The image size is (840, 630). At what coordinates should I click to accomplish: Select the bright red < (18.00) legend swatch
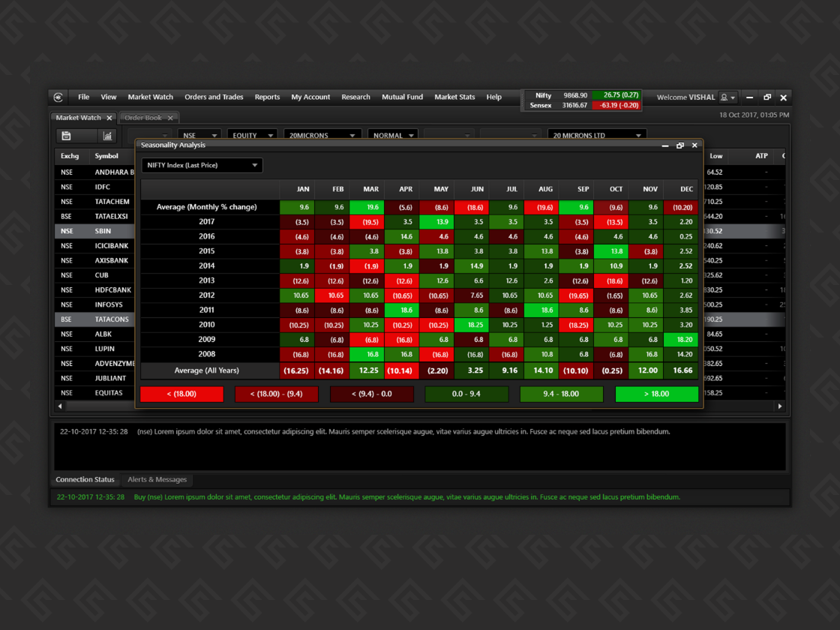pyautogui.click(x=181, y=394)
